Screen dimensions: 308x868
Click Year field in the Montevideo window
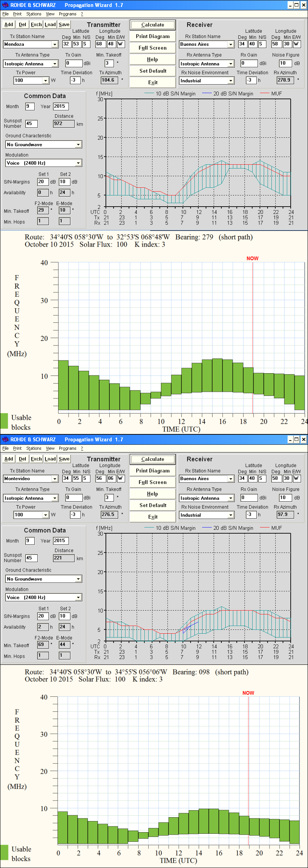[61, 541]
